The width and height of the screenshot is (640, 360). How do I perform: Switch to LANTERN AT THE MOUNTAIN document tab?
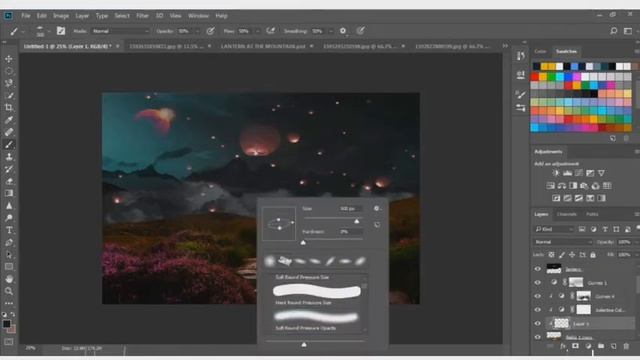[263, 47]
